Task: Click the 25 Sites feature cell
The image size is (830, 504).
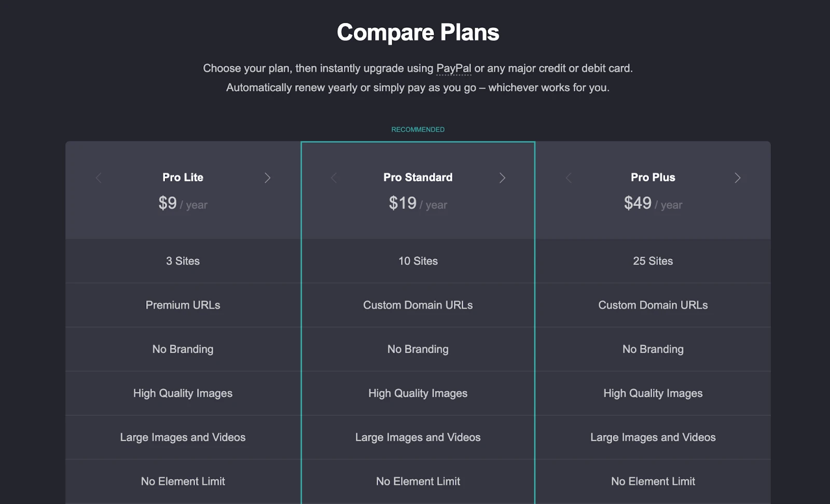Action: click(653, 261)
